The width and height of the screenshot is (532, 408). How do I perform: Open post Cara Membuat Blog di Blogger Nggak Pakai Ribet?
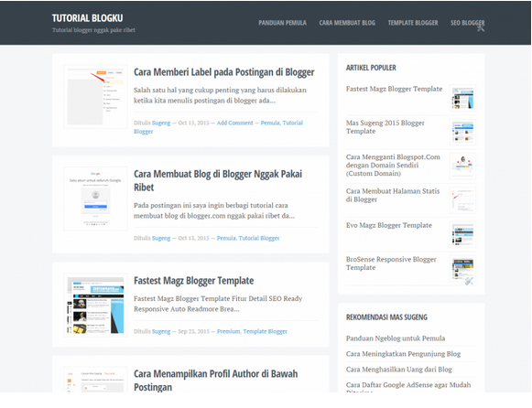[218, 180]
